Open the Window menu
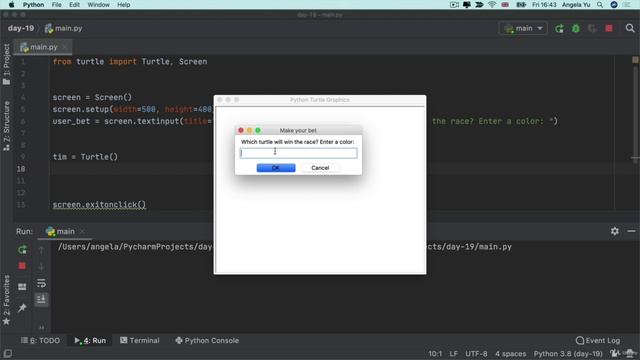This screenshot has height=360, width=640. tap(98, 5)
